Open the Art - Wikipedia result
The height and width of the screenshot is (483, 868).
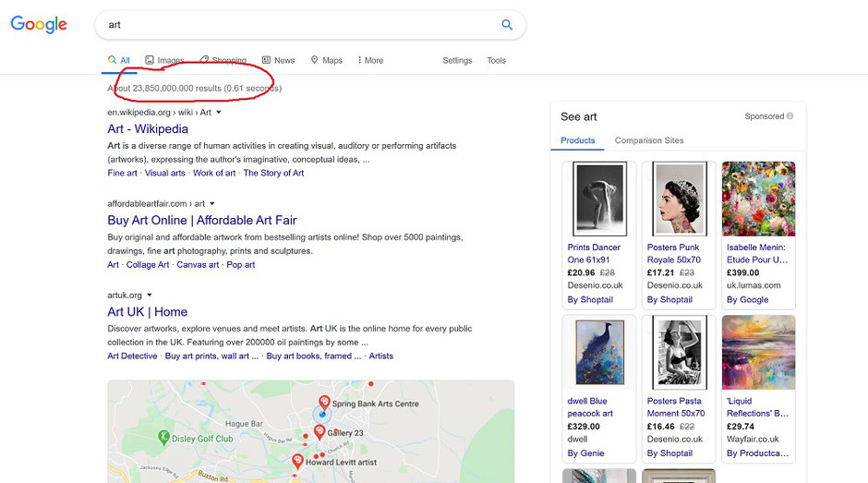tap(148, 129)
